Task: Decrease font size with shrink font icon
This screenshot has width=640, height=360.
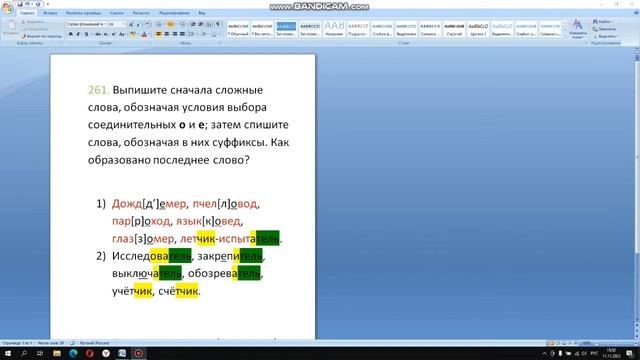Action: click(138, 24)
